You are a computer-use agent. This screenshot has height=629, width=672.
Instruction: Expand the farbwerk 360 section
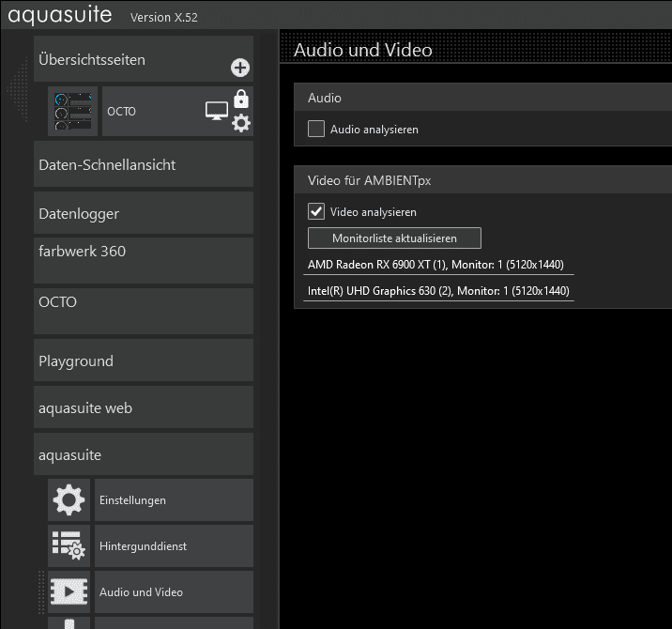(144, 261)
